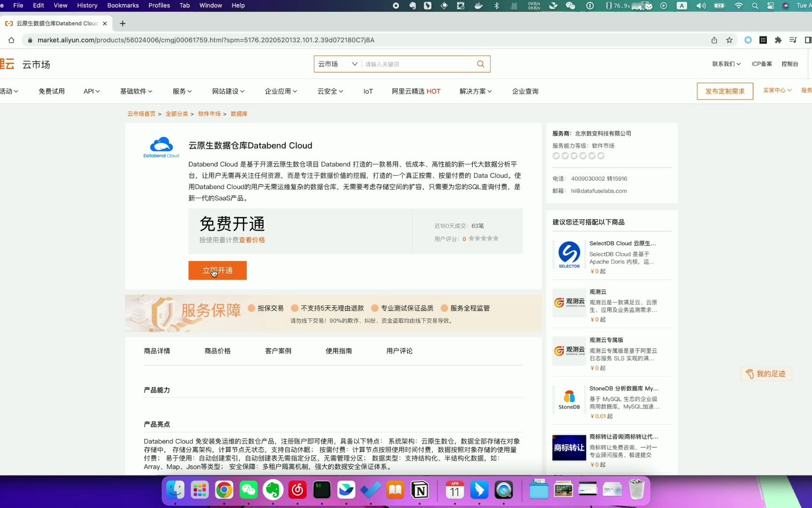This screenshot has width=812, height=508.
Task: Open Terminal from the dock
Action: (x=322, y=490)
